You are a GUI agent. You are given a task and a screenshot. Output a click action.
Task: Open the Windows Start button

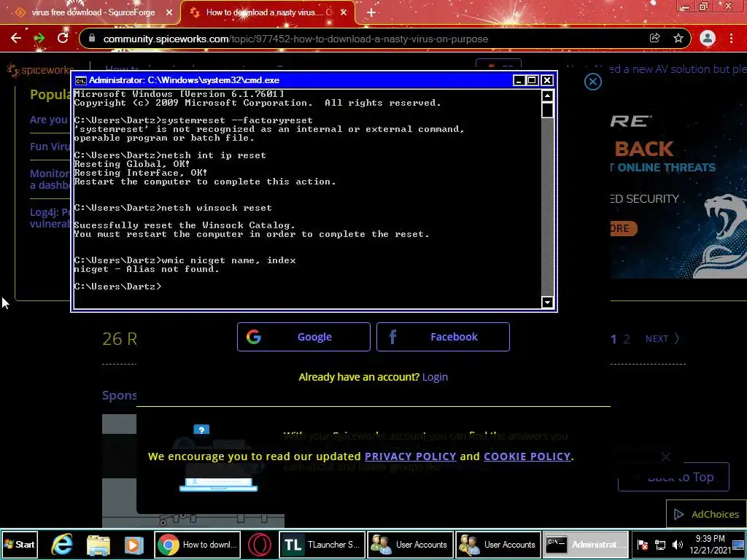pyautogui.click(x=19, y=544)
